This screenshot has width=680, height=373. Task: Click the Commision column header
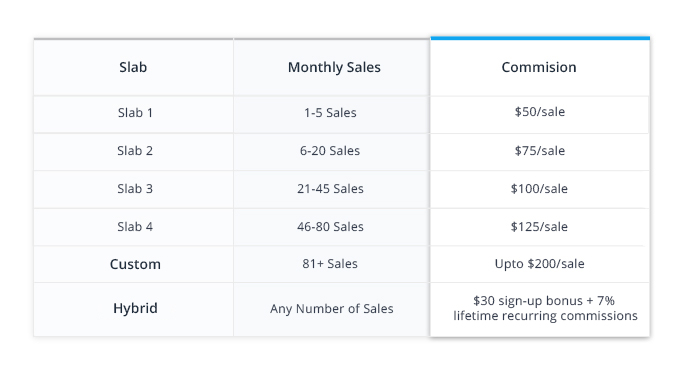[x=539, y=67]
